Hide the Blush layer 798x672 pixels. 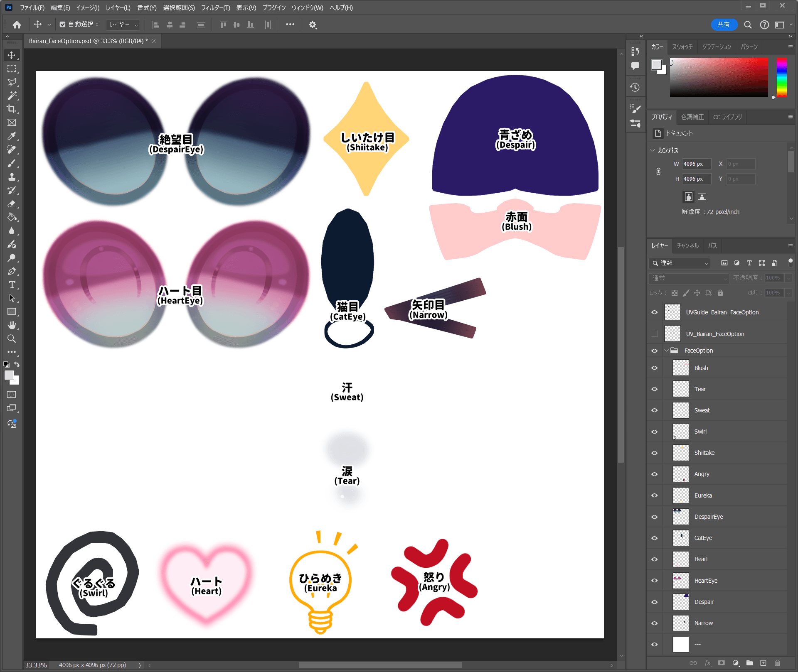tap(655, 368)
